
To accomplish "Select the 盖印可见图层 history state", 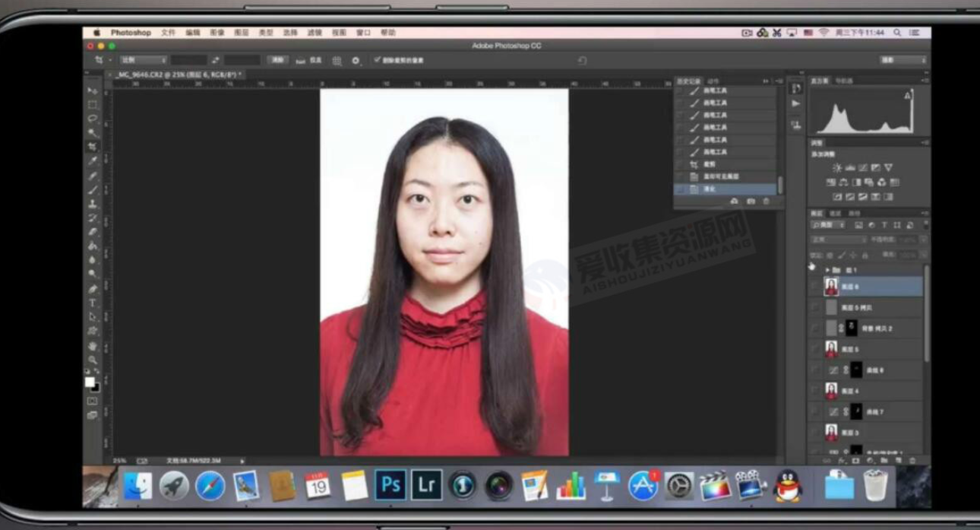I will click(726, 176).
